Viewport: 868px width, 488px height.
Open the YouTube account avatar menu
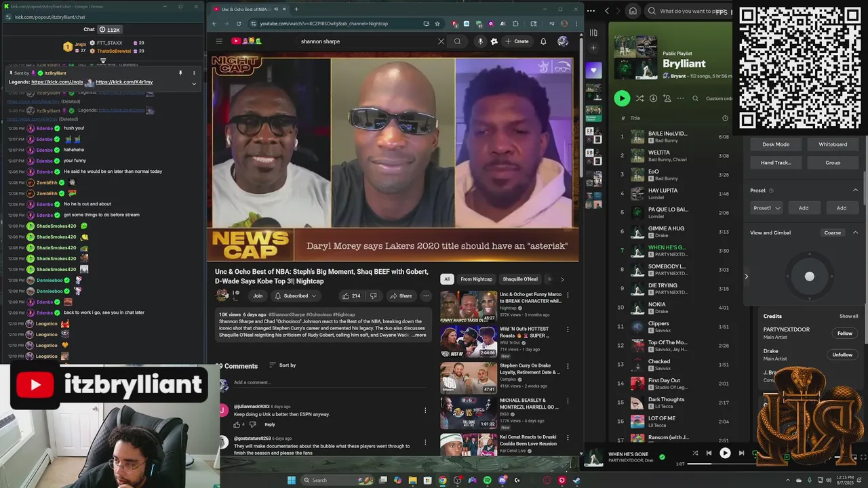tap(563, 41)
